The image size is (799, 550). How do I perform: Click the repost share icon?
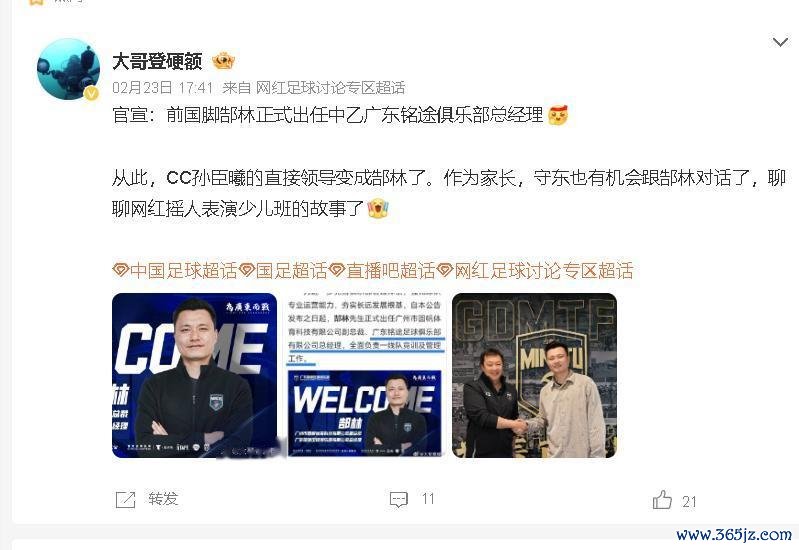[125, 500]
